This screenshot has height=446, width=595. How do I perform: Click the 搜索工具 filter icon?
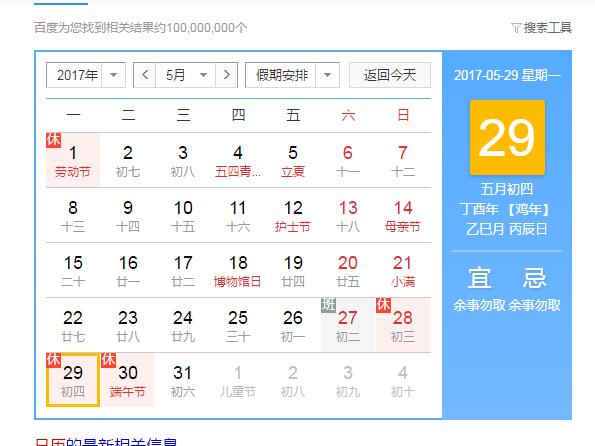tap(516, 28)
